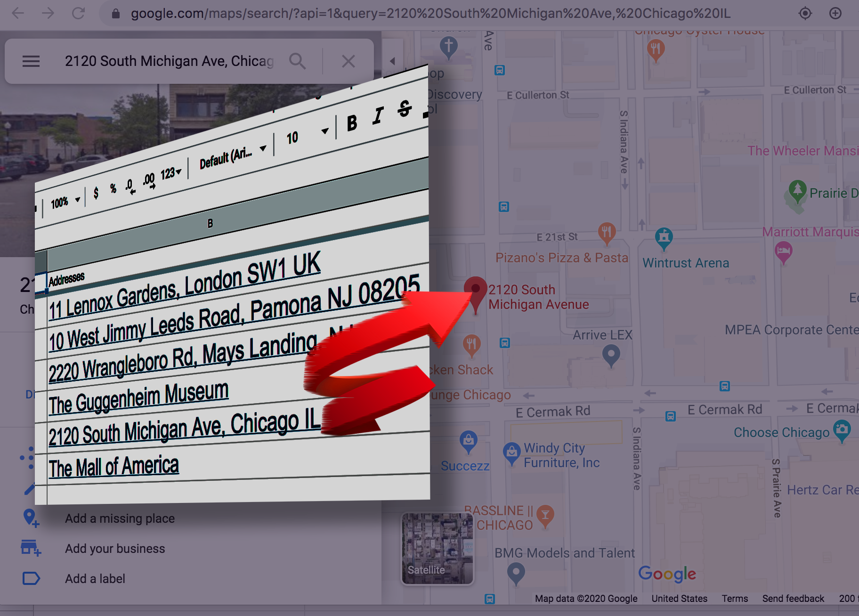Open the Google Maps hamburger menu
859x616 pixels.
pos(31,61)
